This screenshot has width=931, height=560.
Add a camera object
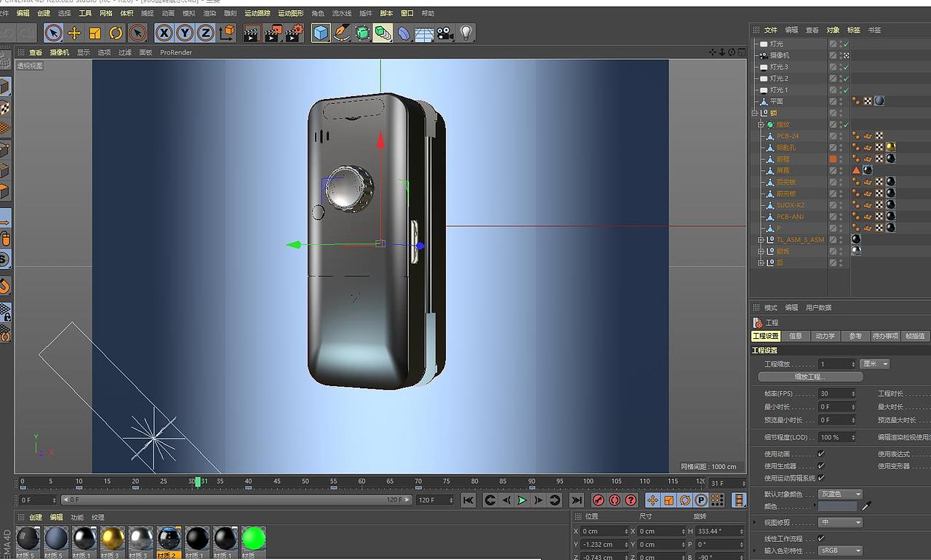click(445, 33)
